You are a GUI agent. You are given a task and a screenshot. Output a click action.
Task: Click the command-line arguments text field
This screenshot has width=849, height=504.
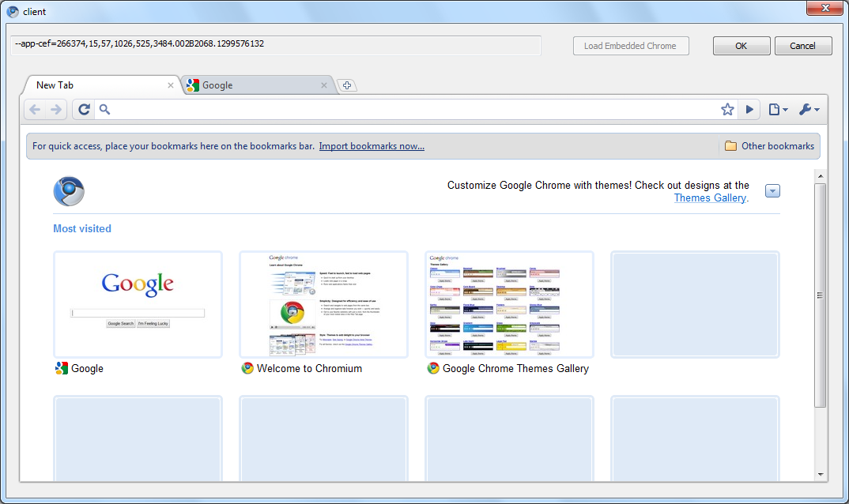click(277, 44)
